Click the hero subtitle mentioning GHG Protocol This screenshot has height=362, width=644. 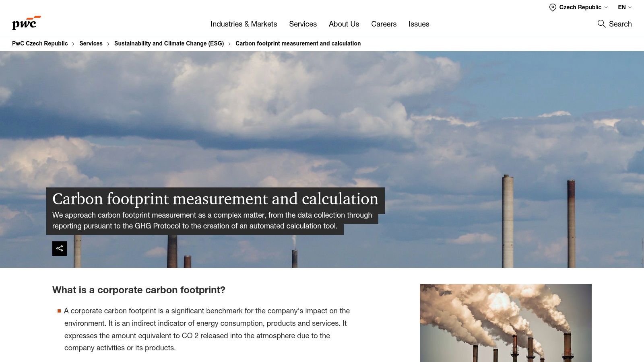click(x=212, y=220)
